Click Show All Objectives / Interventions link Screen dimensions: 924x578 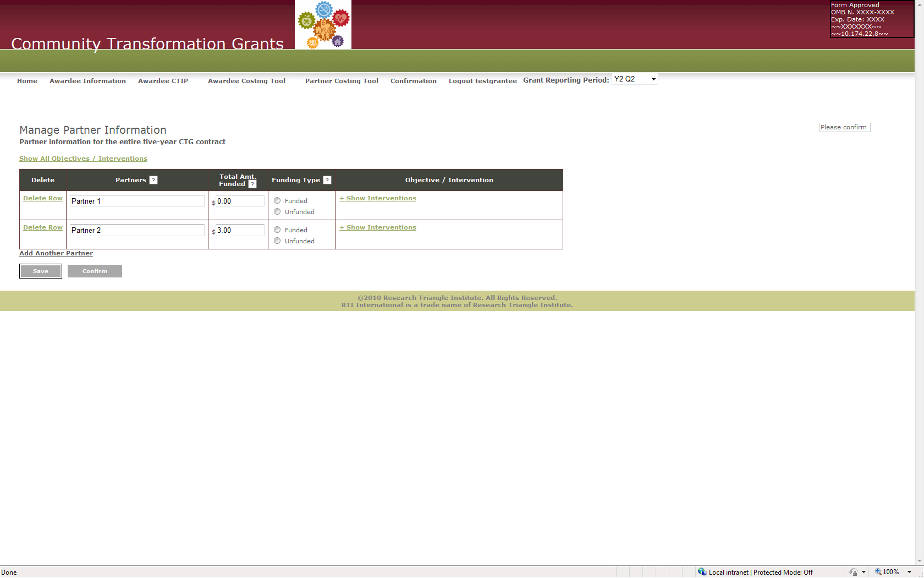coord(83,159)
